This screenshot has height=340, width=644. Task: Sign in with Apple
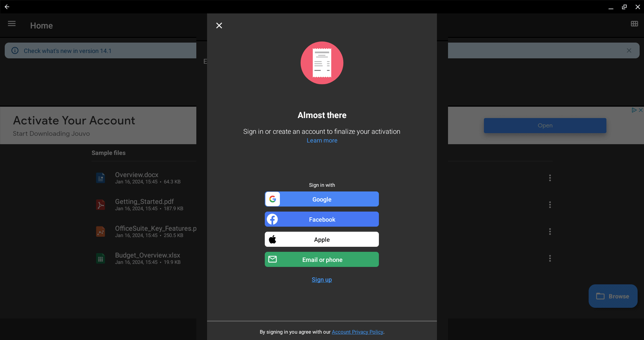[x=321, y=239]
